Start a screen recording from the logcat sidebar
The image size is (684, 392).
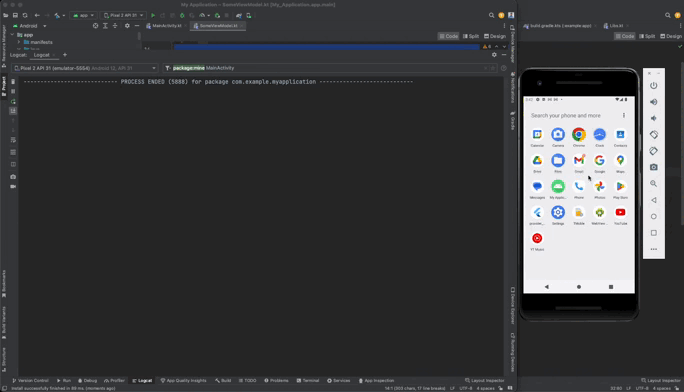pyautogui.click(x=13, y=187)
